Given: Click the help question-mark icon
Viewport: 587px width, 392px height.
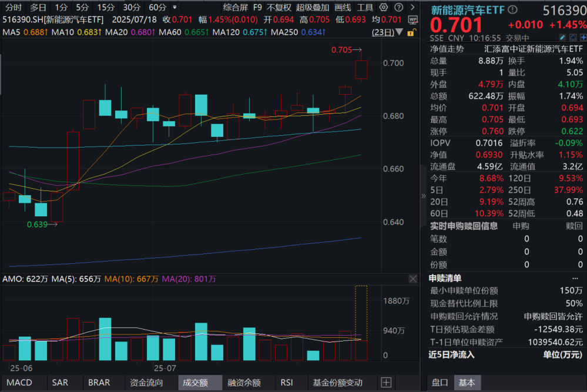Looking at the screenshot, I should click(x=398, y=7).
